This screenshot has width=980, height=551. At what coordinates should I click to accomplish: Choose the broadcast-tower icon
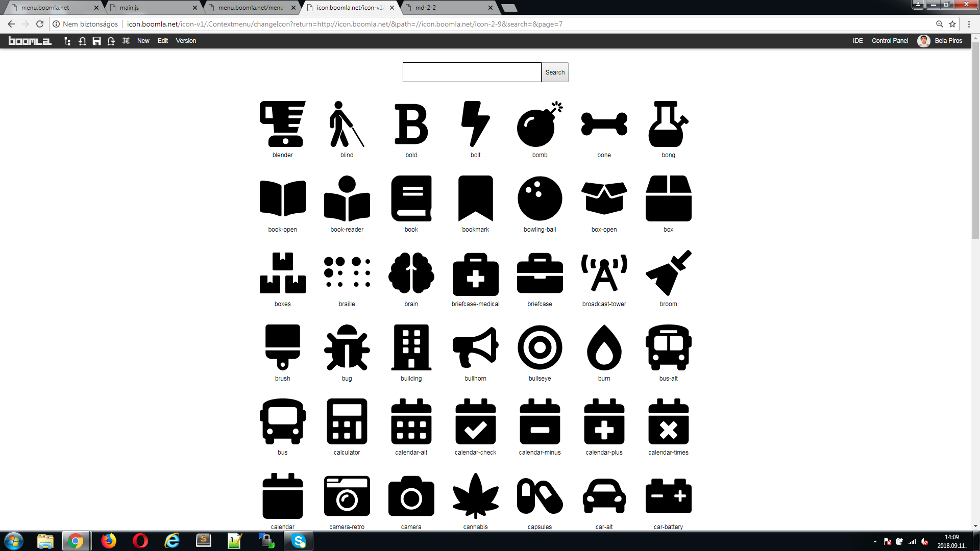coord(604,273)
